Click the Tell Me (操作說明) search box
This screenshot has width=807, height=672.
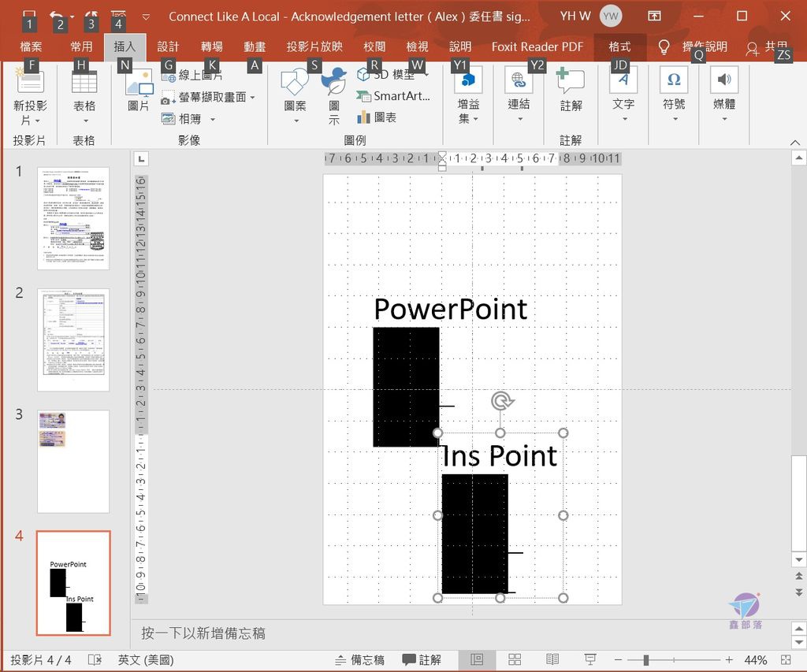click(x=705, y=46)
